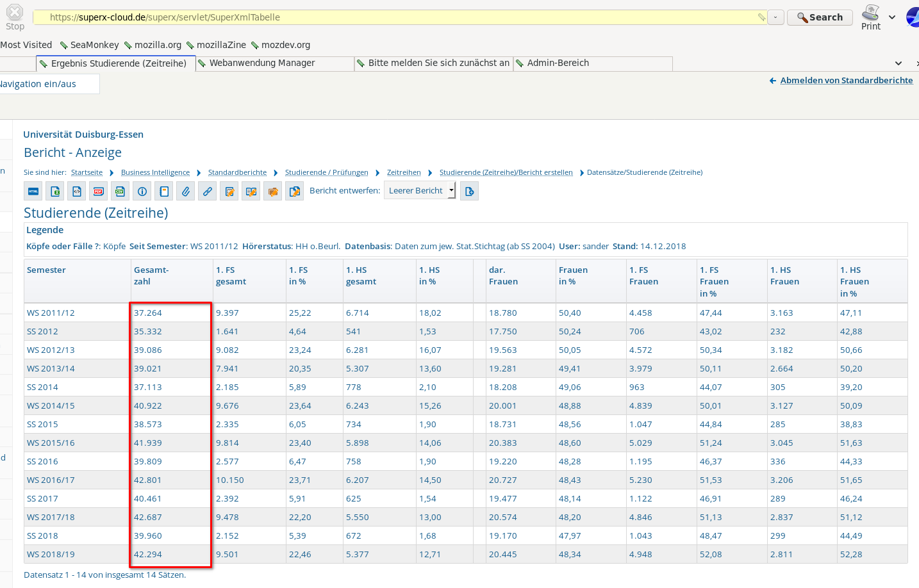Viewport: 919px width, 588px height.
Task: Export report as HTML
Action: (x=33, y=191)
